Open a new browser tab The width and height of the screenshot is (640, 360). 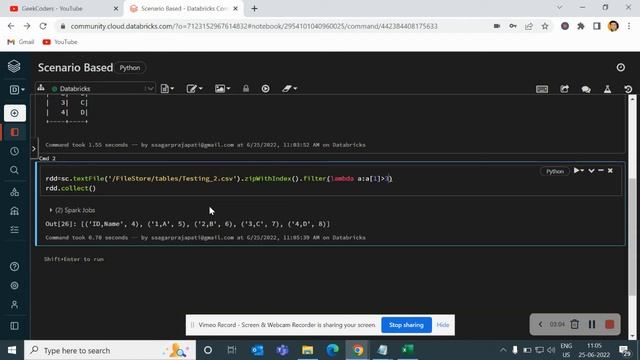pos(254,9)
